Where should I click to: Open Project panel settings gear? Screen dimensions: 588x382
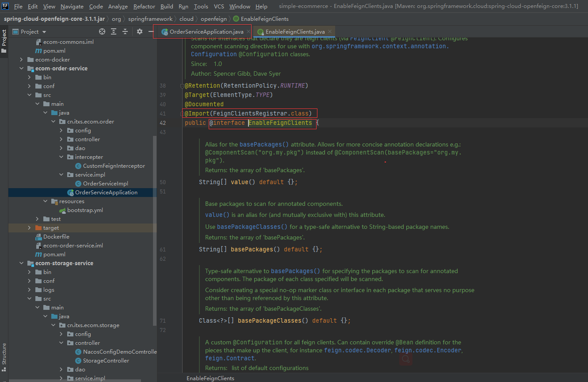click(140, 31)
